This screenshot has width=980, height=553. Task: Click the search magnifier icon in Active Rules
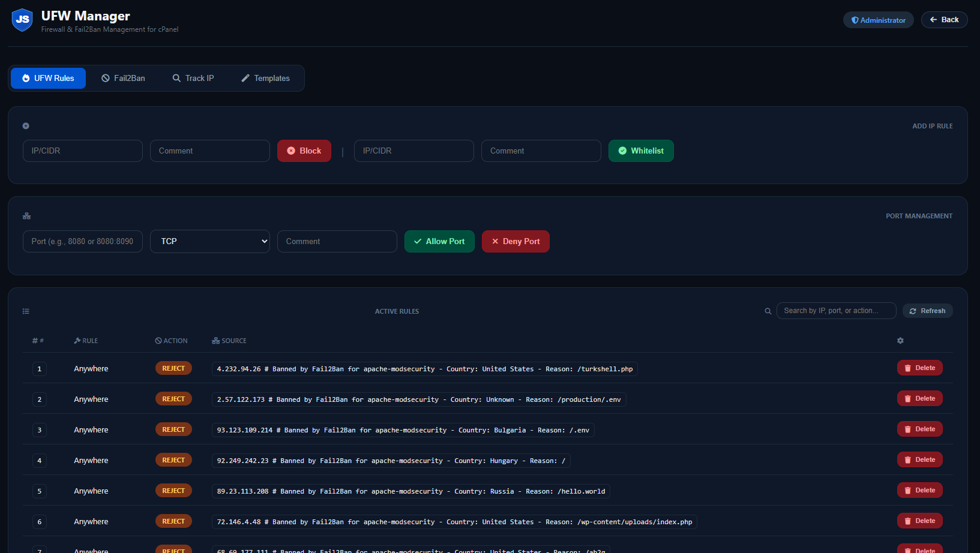pos(768,311)
